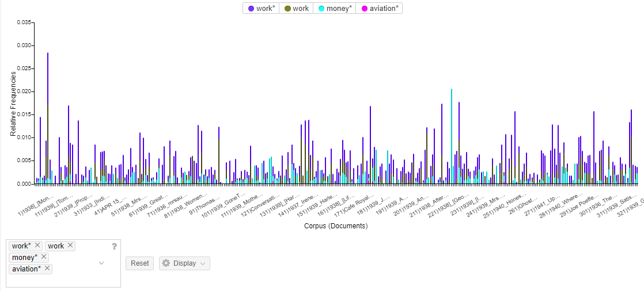Click the Reset button
The height and width of the screenshot is (291, 644).
(139, 263)
